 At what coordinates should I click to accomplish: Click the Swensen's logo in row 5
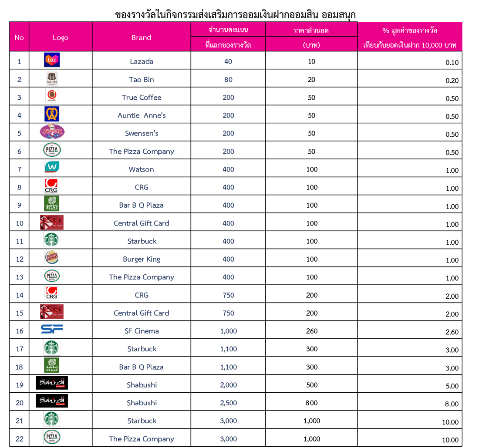coord(52,132)
